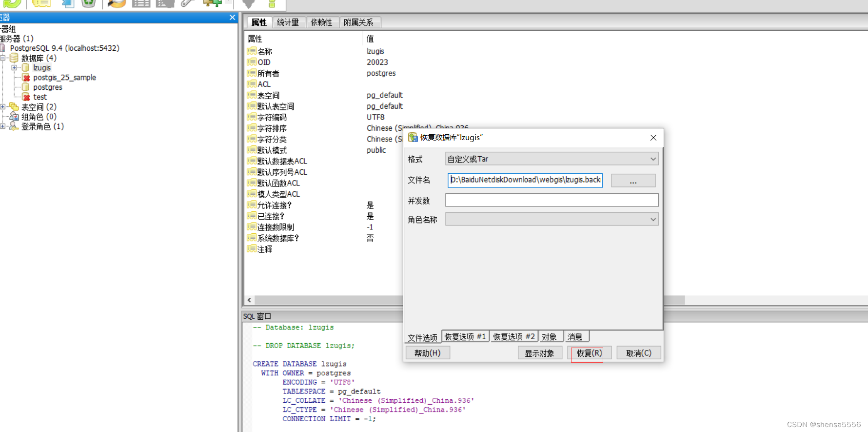Click the 连接数限制 property row icon

point(251,227)
